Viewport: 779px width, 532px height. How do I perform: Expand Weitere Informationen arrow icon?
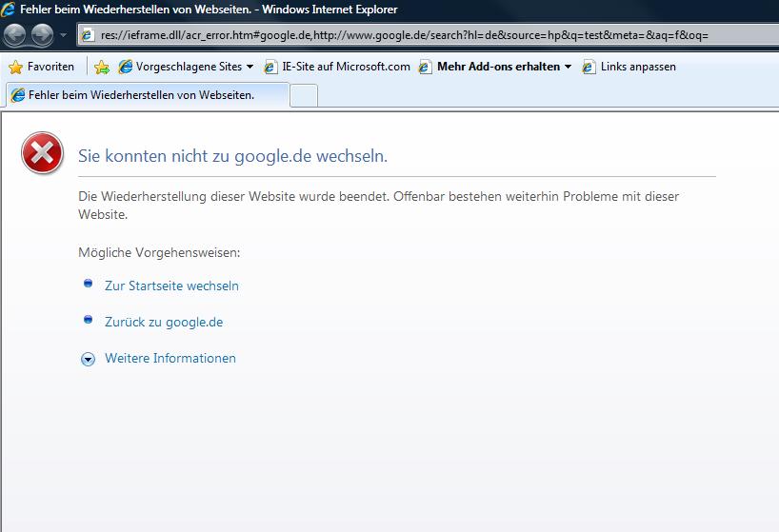(x=88, y=359)
